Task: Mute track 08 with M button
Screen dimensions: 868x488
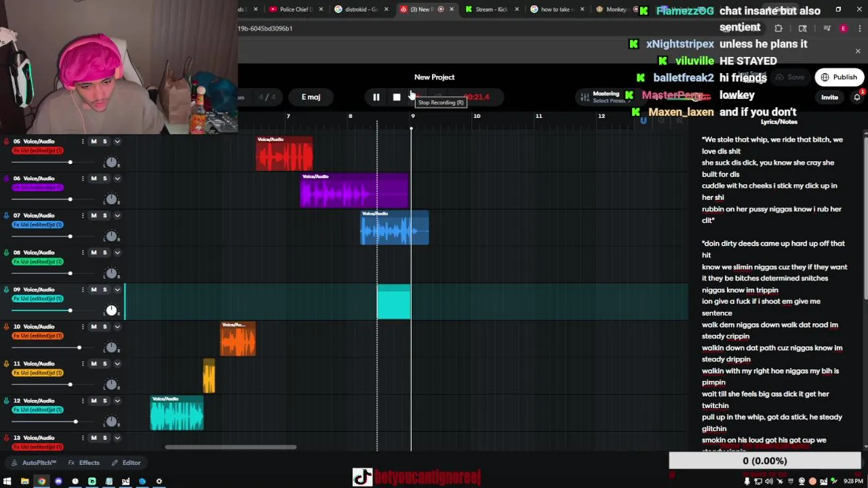Action: point(94,252)
